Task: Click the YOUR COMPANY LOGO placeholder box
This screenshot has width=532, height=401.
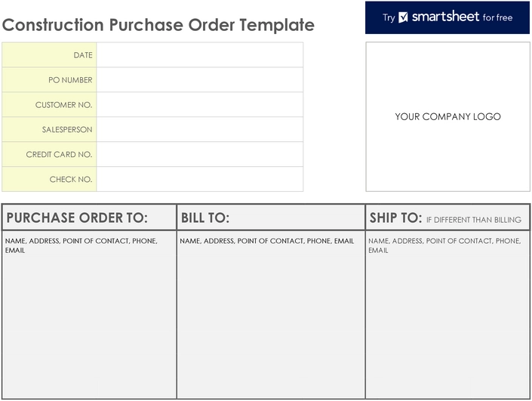Action: (447, 117)
